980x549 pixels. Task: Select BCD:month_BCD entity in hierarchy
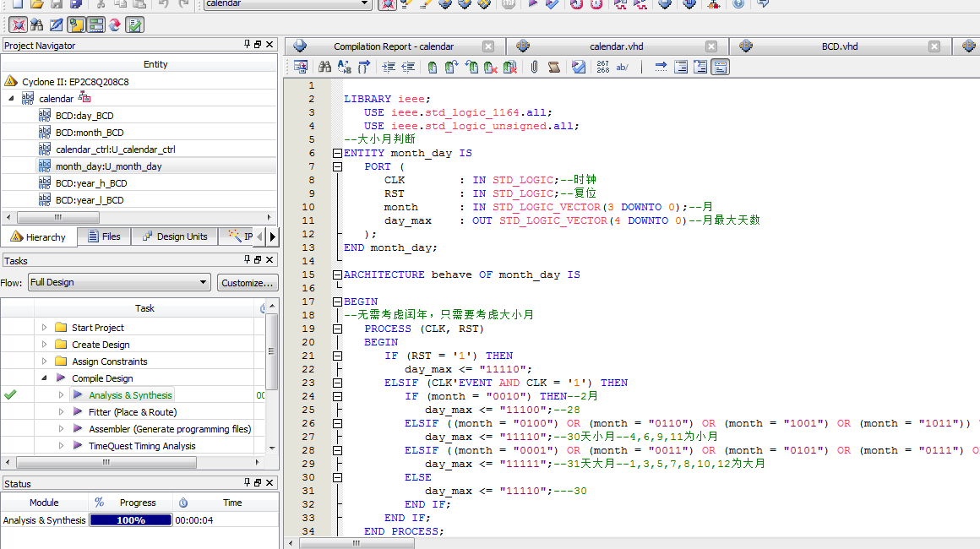[90, 133]
